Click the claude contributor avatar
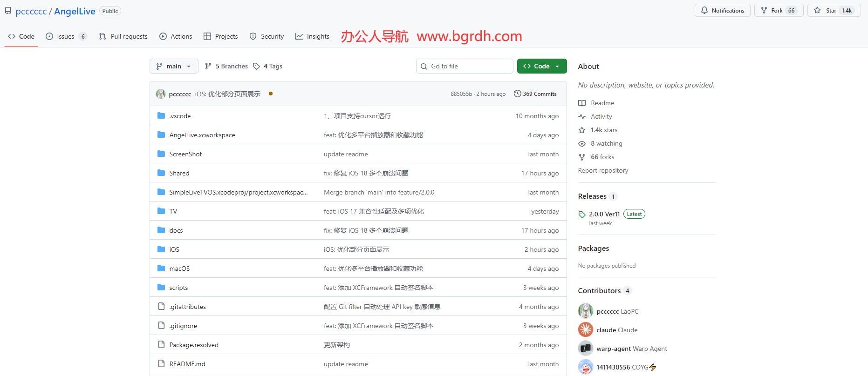This screenshot has width=868, height=376. pyautogui.click(x=586, y=329)
